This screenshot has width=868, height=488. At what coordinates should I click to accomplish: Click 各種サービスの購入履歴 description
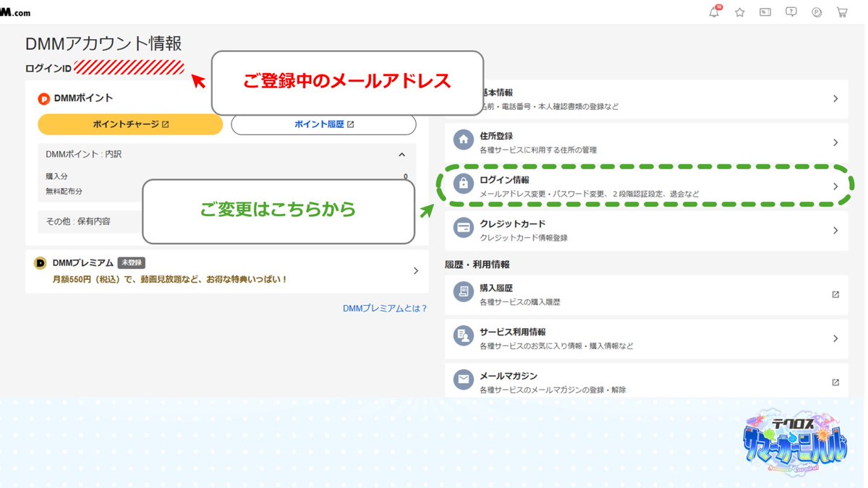point(519,301)
